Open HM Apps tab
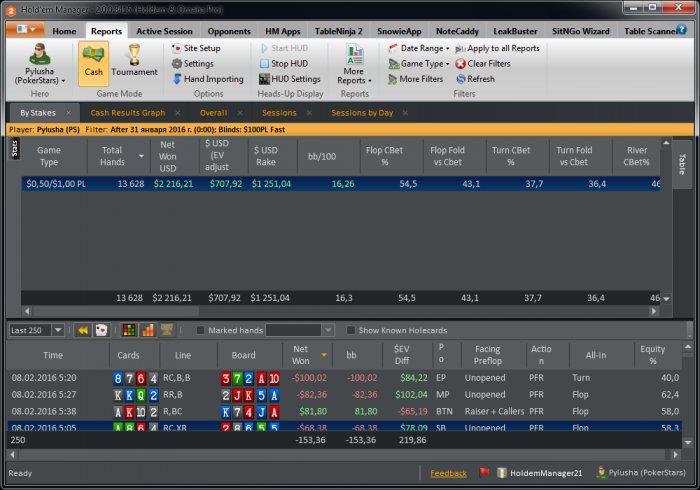The image size is (700, 490). pyautogui.click(x=283, y=31)
